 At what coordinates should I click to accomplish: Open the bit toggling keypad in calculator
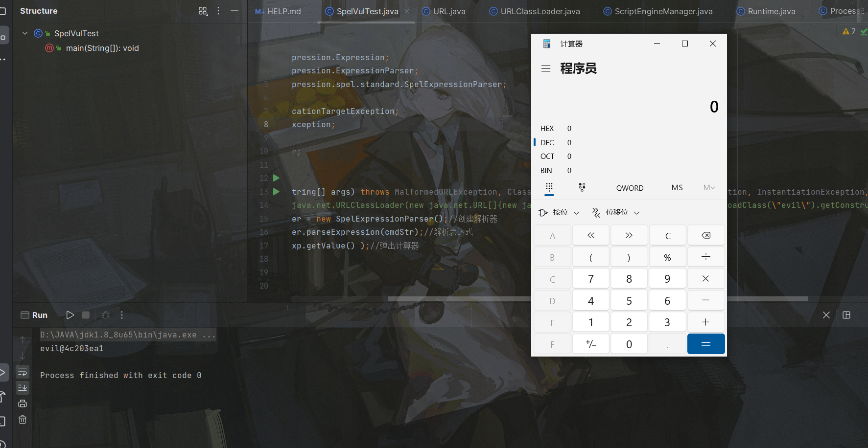coord(582,187)
